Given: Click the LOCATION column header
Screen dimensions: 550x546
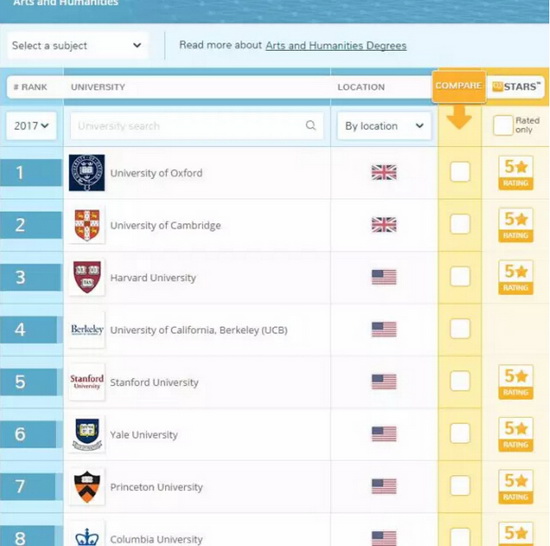Looking at the screenshot, I should [x=361, y=87].
